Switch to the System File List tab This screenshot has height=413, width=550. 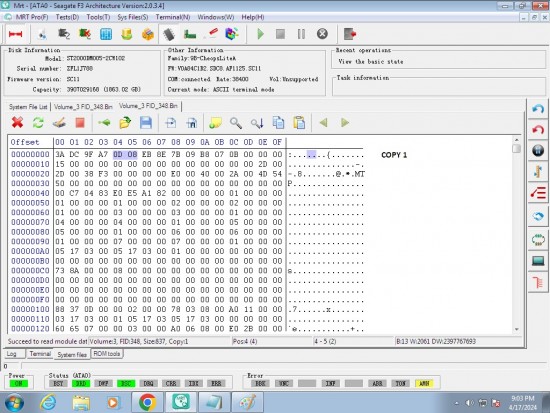click(x=28, y=107)
